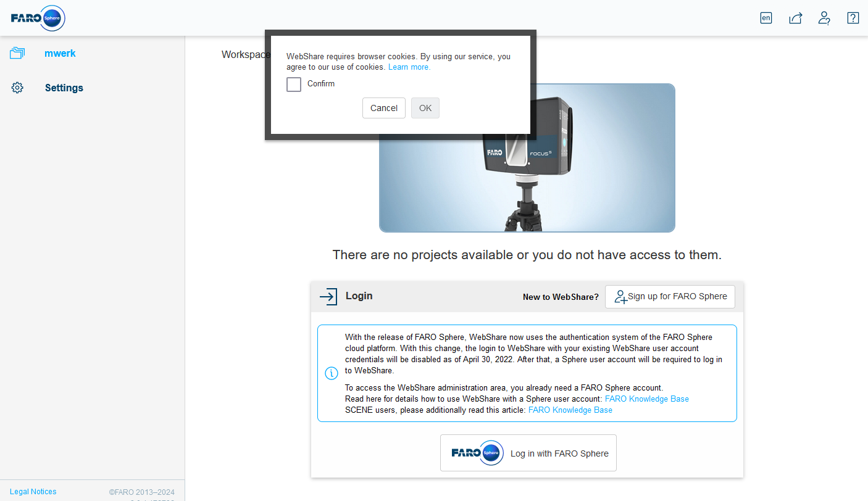Viewport: 868px width, 501px height.
Task: Open the Legal Notices link
Action: pyautogui.click(x=33, y=492)
